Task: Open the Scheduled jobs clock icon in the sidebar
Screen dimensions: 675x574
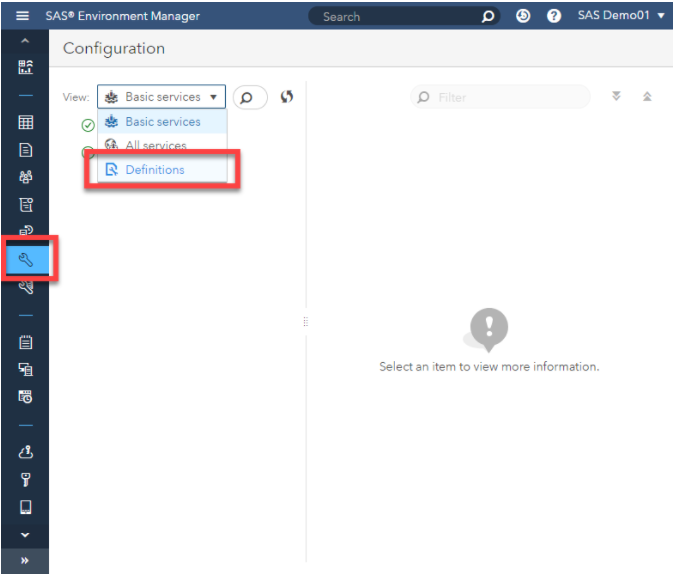Action: [x=25, y=397]
